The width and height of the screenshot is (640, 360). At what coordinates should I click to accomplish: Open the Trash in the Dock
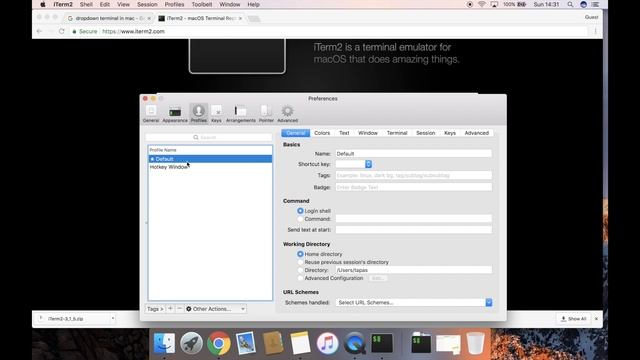point(475,343)
